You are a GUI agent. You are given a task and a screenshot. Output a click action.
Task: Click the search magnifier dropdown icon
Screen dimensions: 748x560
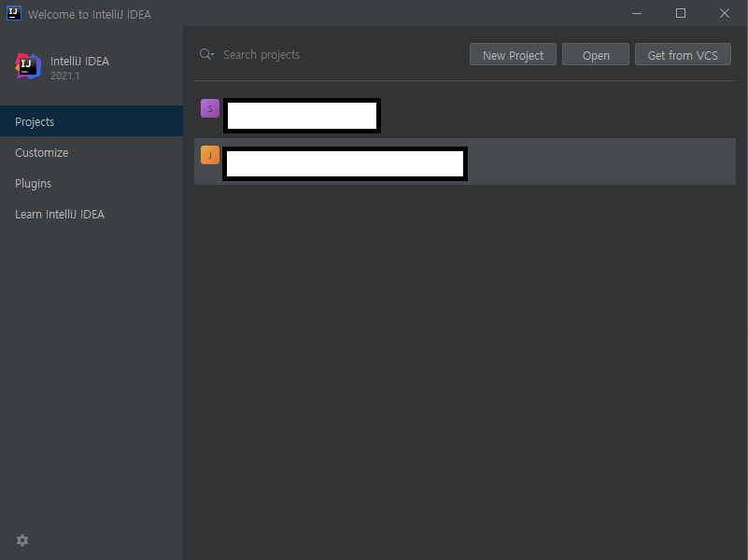click(x=207, y=54)
